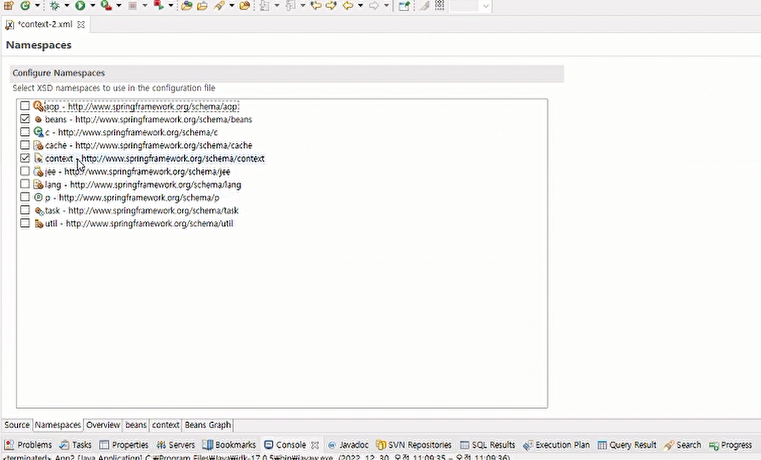Expand the Next Annotation dropdown arrow
This screenshot has height=460, width=761.
[x=277, y=6]
